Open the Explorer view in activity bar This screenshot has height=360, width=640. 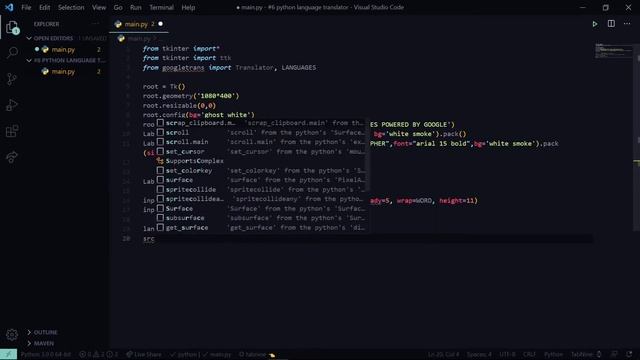[x=12, y=27]
